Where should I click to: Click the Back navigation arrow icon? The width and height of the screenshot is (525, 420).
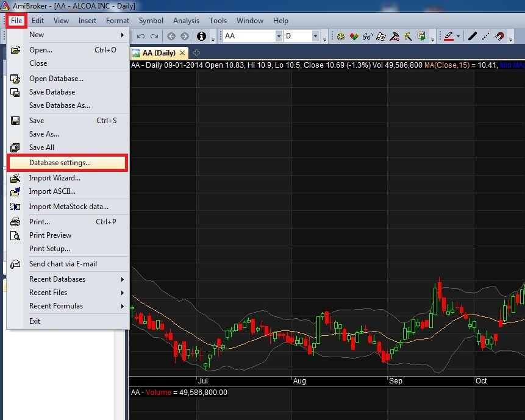[171, 36]
